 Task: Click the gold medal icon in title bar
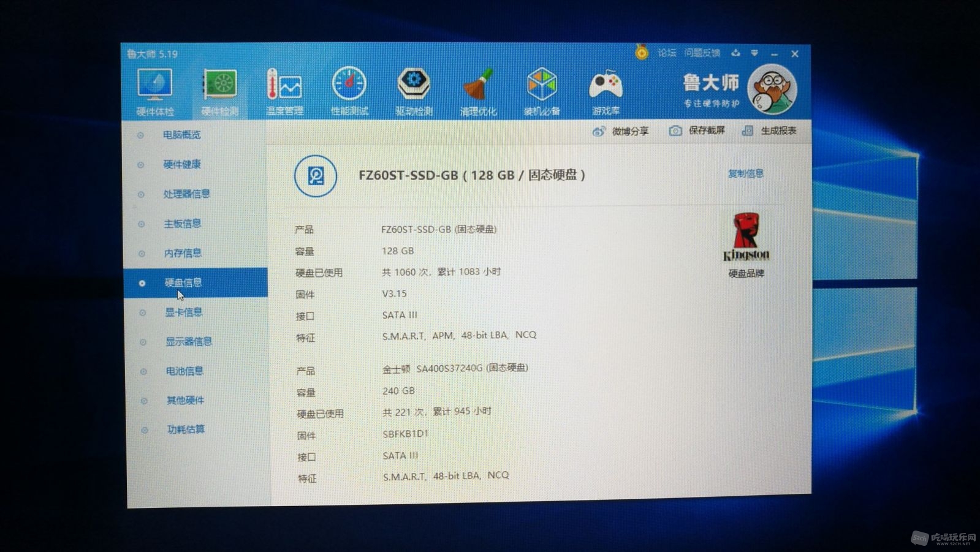pos(641,52)
